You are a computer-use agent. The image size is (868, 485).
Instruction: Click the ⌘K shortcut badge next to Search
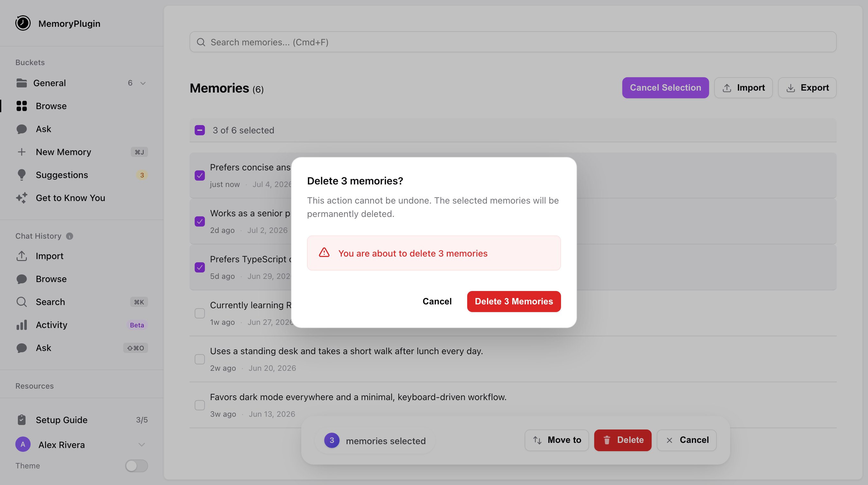tap(139, 302)
